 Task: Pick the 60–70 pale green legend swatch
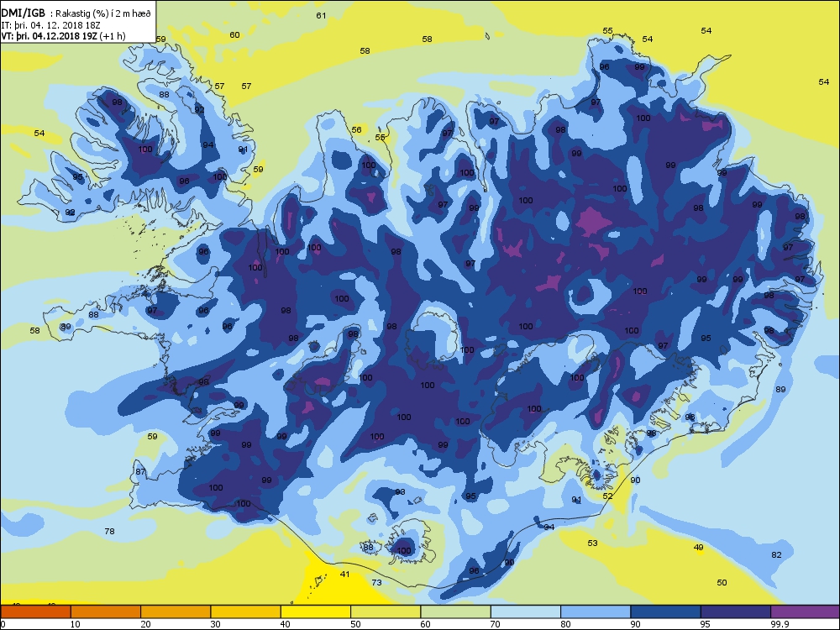456,612
